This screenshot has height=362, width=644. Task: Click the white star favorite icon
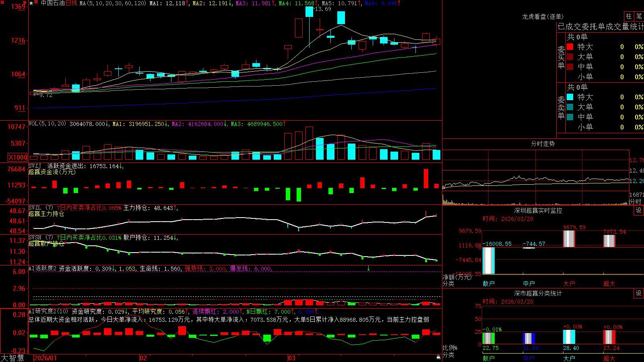click(31, 3)
